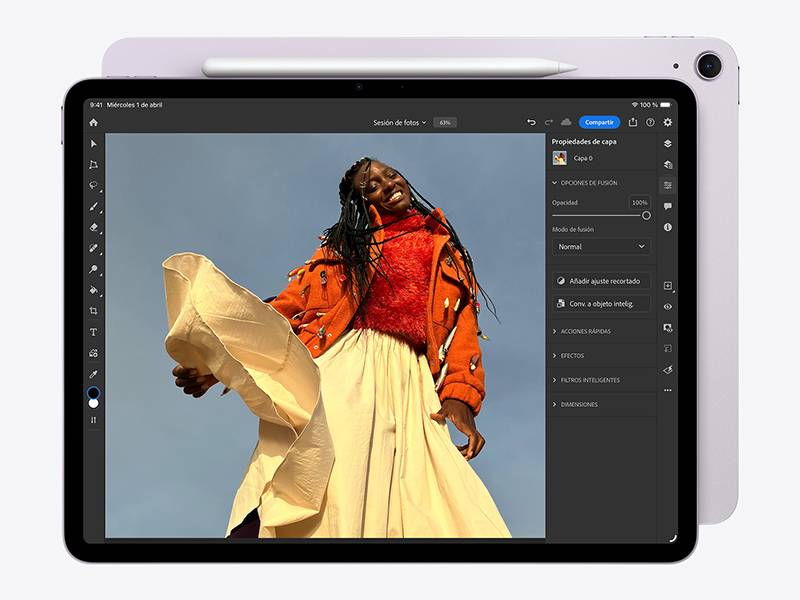Open the app settings gear
Viewport: 800px width, 600px height.
coord(667,121)
